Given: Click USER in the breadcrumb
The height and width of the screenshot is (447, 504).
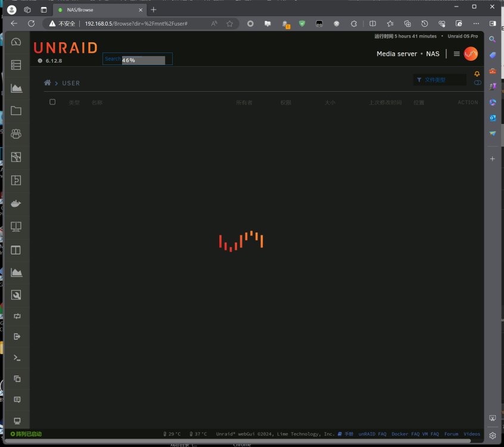Looking at the screenshot, I should [x=71, y=83].
